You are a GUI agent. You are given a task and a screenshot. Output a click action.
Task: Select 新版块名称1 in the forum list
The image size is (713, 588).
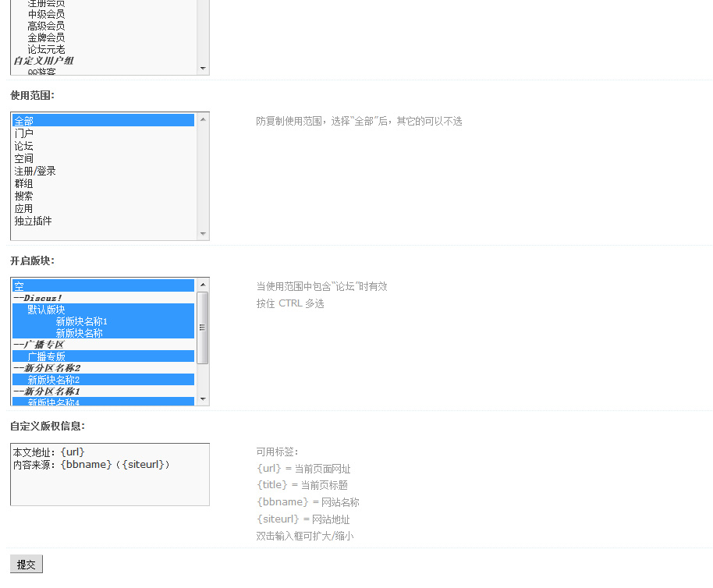pos(103,321)
